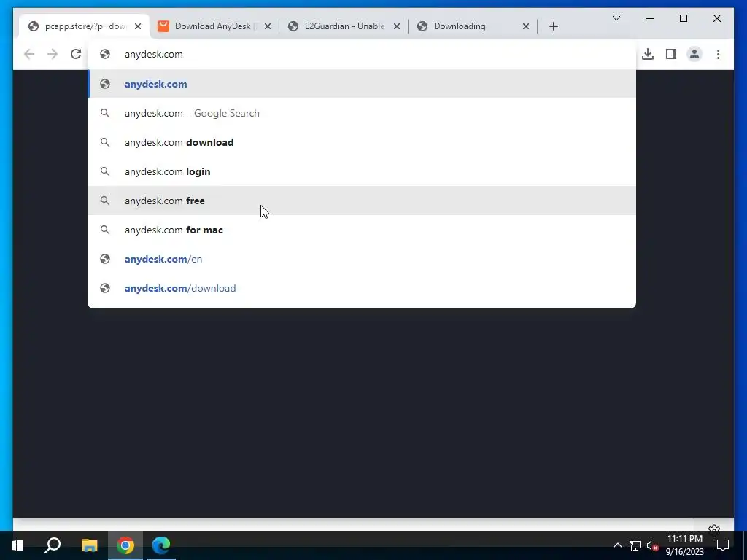Screen dimensions: 747x560
Task: Open the notification center icon
Action: [723, 545]
